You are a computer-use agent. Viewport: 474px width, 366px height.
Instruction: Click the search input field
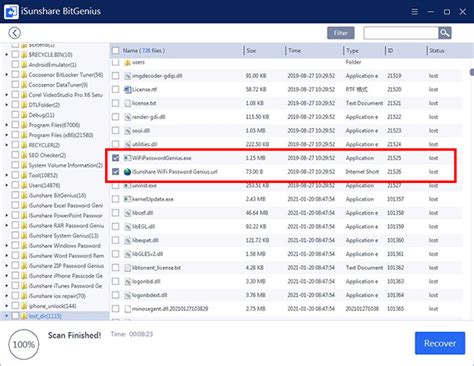pos(401,33)
